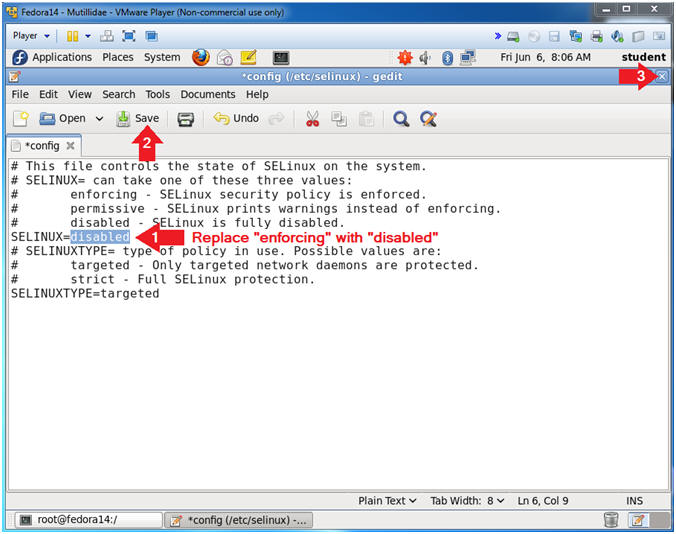Click the student user menu
676x534 pixels.
(x=643, y=57)
